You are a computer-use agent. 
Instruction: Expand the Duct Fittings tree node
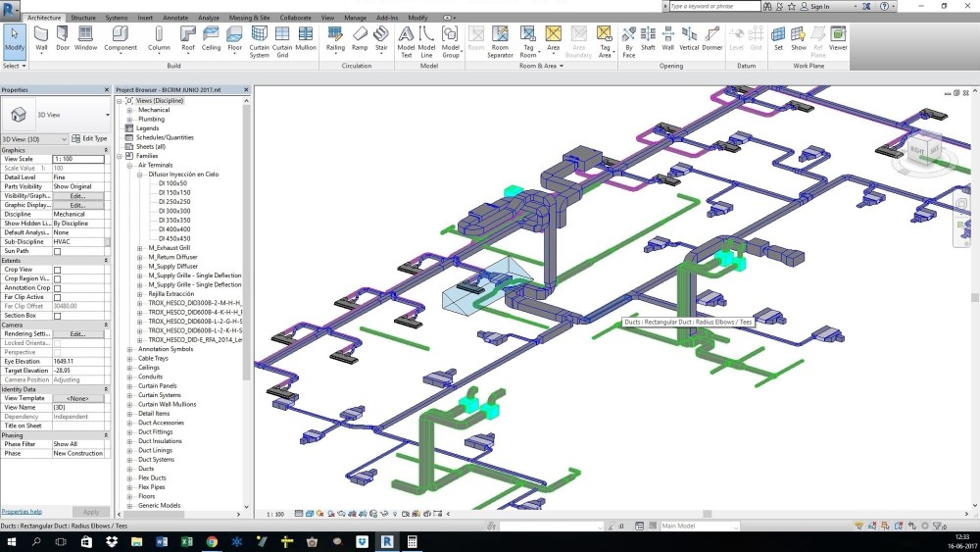130,432
